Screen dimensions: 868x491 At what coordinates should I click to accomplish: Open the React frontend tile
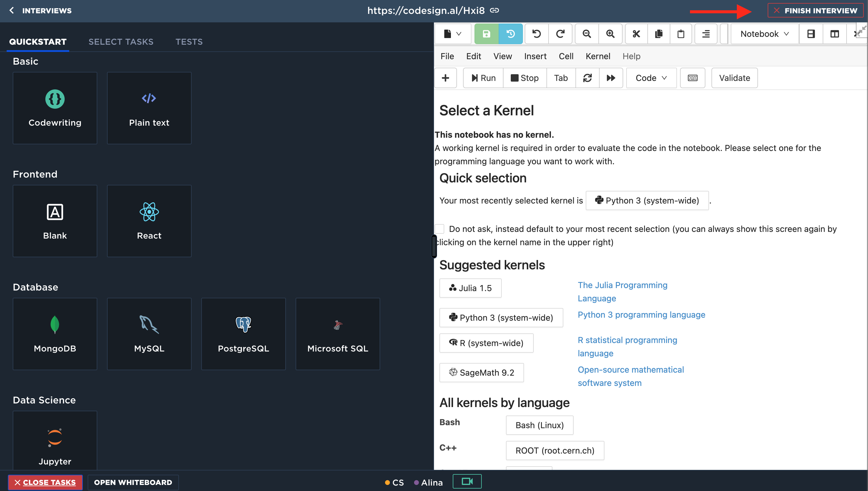tap(149, 221)
